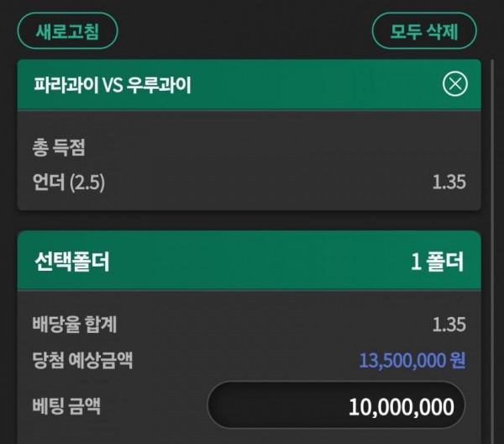Screen dimensions: 504x444
Task: Click the total odds value 1.35
Action: 449,325
